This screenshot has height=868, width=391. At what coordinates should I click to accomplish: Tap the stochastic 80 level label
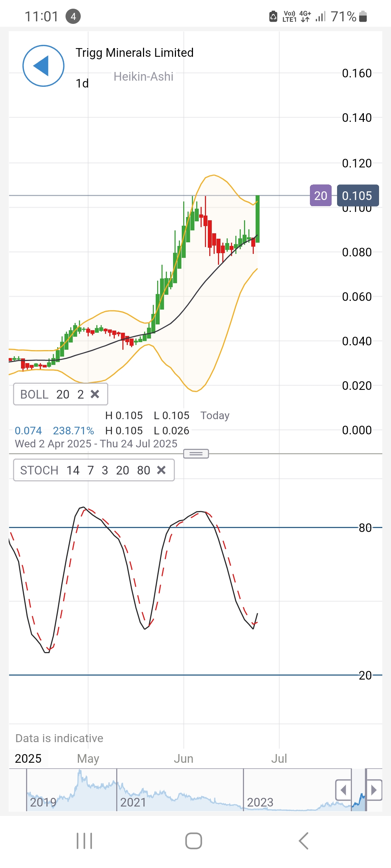(x=365, y=528)
